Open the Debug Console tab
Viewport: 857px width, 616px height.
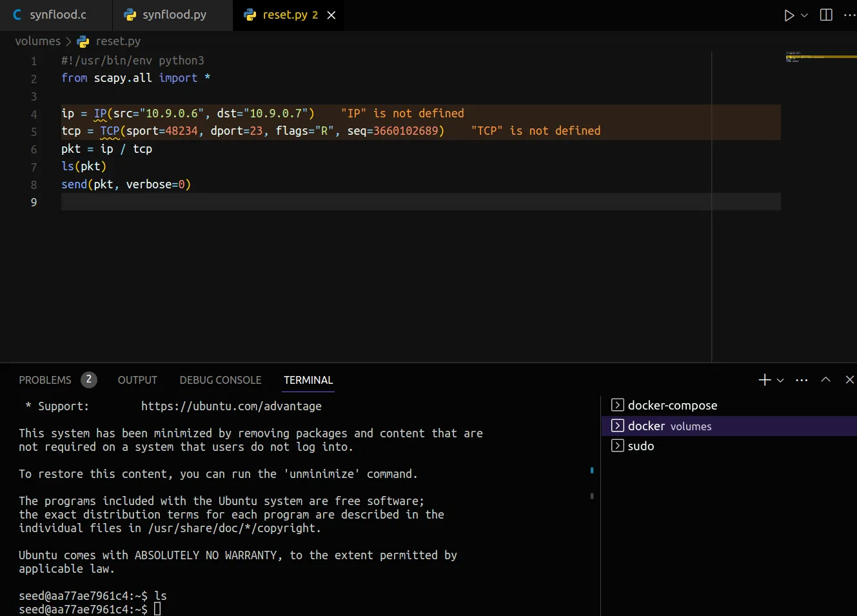pos(221,380)
